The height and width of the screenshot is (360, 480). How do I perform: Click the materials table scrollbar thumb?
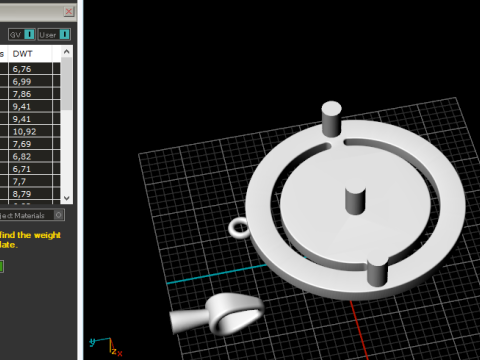[x=67, y=83]
